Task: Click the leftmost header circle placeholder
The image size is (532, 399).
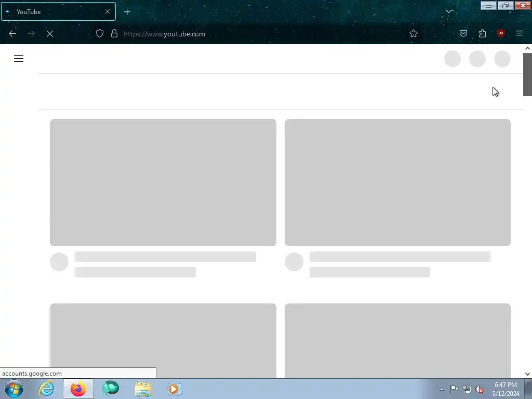Action: [x=453, y=59]
